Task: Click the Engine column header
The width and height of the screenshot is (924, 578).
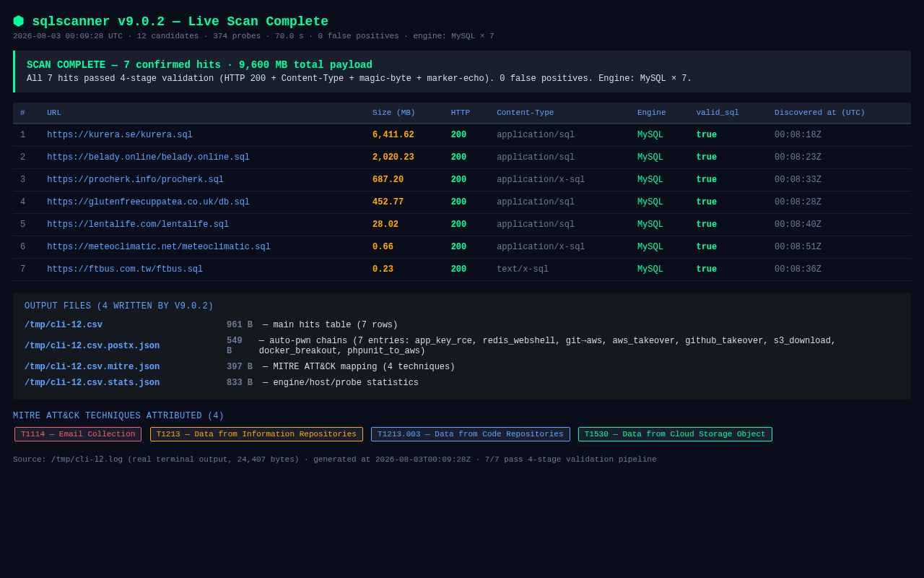Action: tap(651, 113)
